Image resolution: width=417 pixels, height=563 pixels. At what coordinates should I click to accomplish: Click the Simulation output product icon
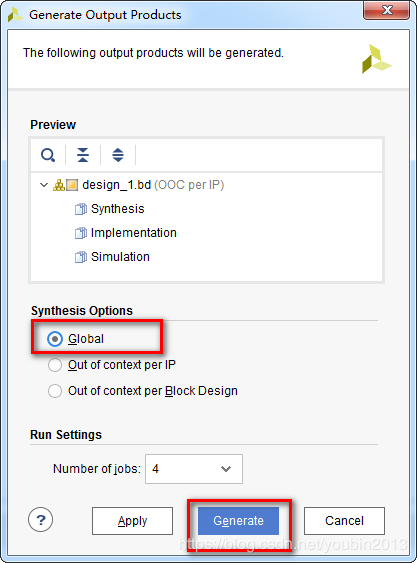[81, 257]
